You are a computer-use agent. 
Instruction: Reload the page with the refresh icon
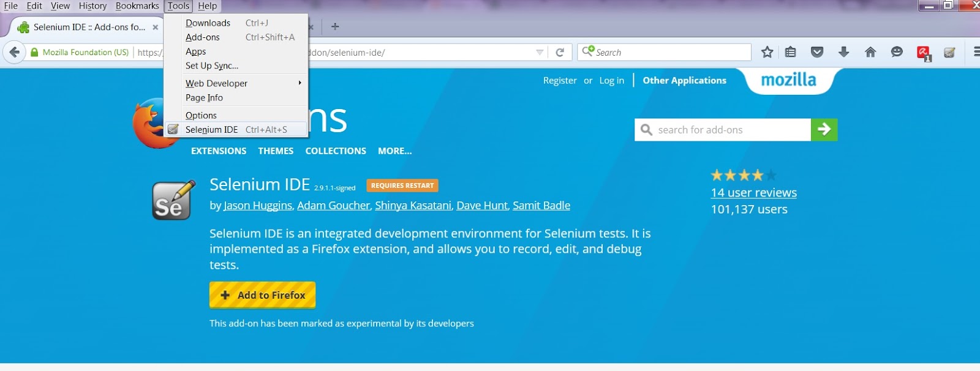[560, 52]
